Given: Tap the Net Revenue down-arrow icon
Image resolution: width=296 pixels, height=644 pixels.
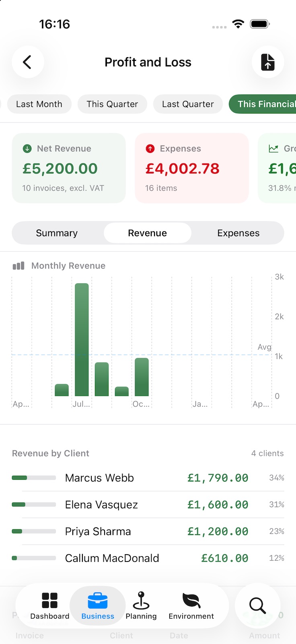Looking at the screenshot, I should tap(27, 149).
